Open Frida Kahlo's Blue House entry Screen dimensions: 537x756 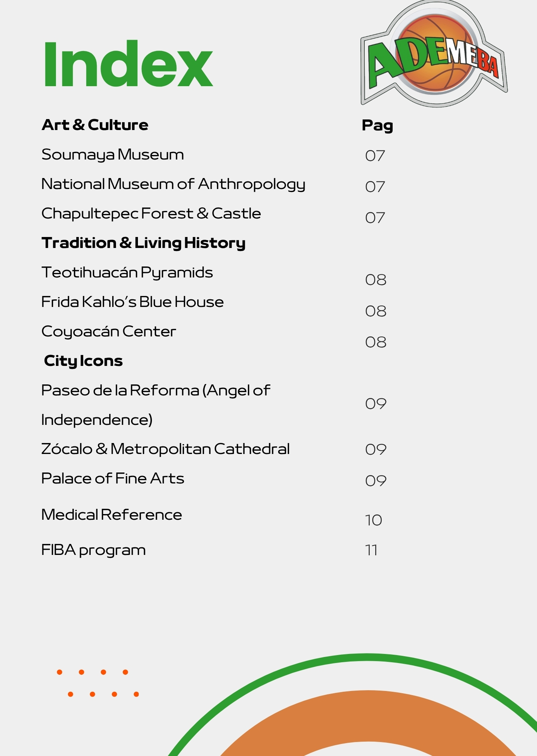(x=132, y=302)
